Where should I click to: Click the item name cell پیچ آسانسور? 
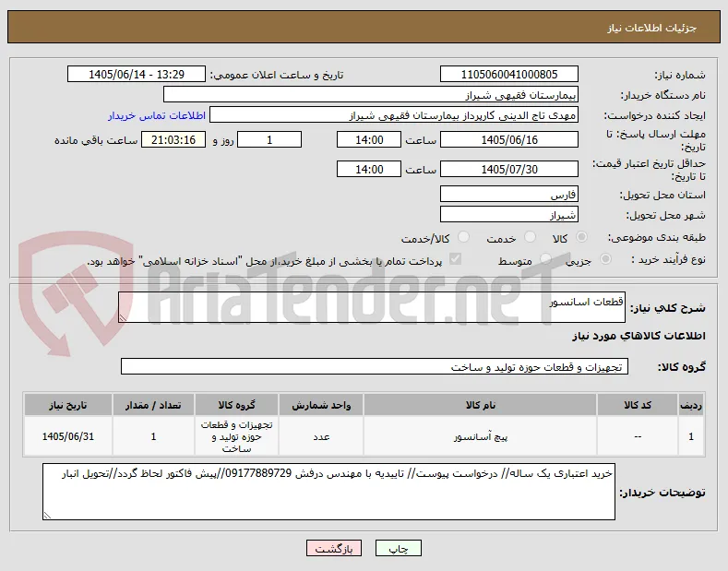480,437
